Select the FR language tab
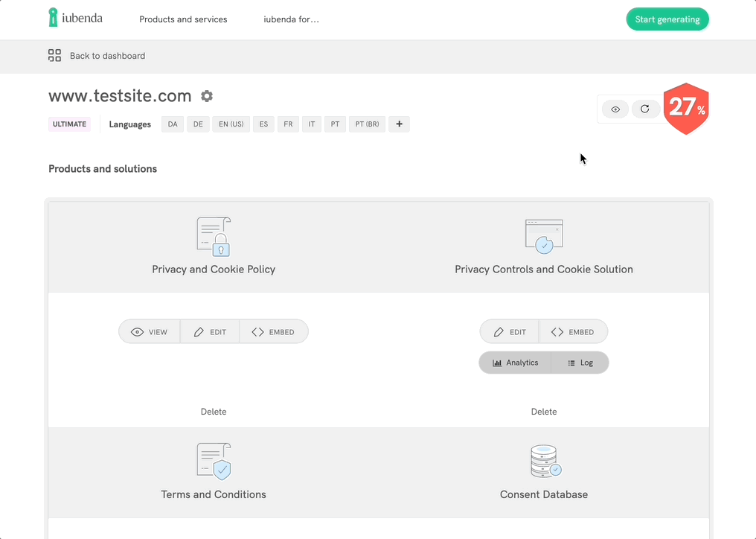Image resolution: width=756 pixels, height=539 pixels. 288,124
